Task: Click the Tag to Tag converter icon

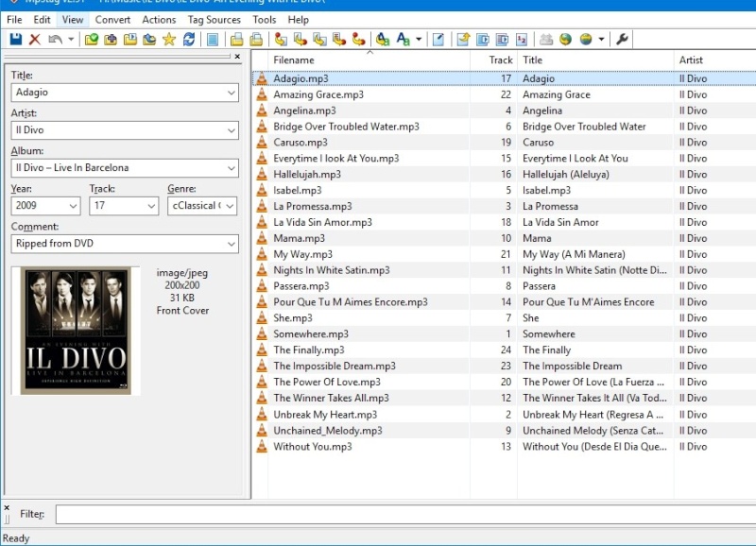Action: (x=359, y=39)
